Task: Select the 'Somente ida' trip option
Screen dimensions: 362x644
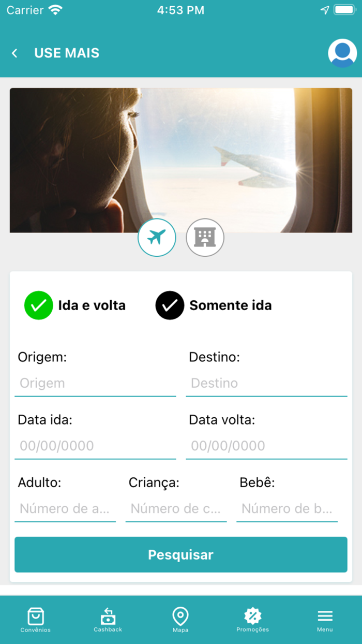Action: pyautogui.click(x=231, y=305)
